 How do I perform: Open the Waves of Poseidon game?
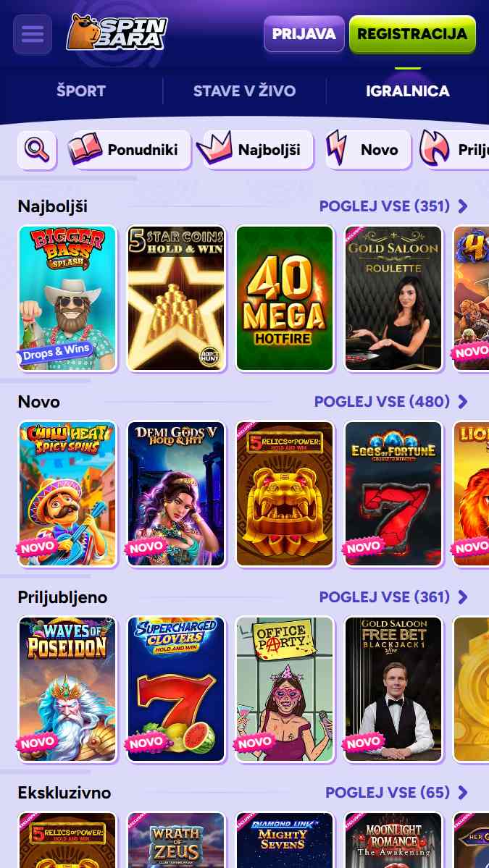[x=67, y=689]
